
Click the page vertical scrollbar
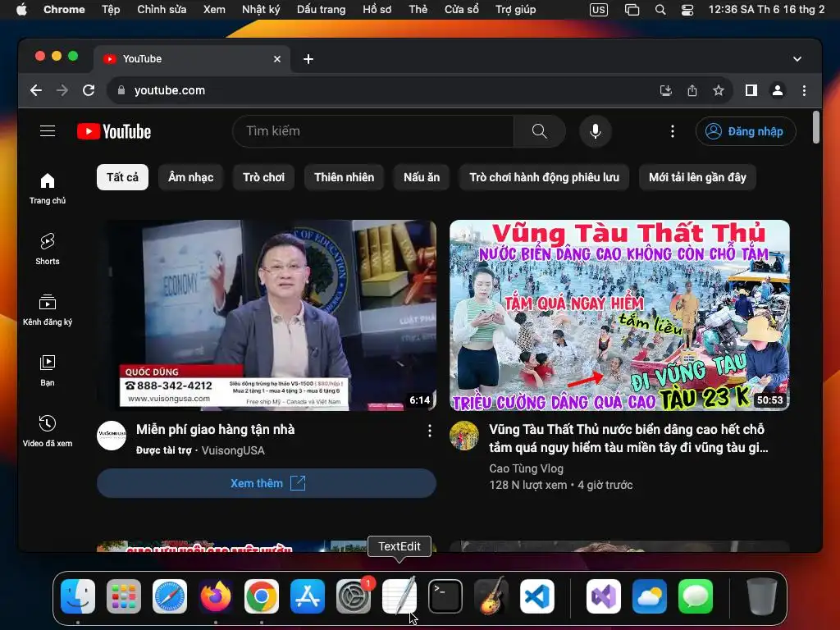[x=816, y=127]
